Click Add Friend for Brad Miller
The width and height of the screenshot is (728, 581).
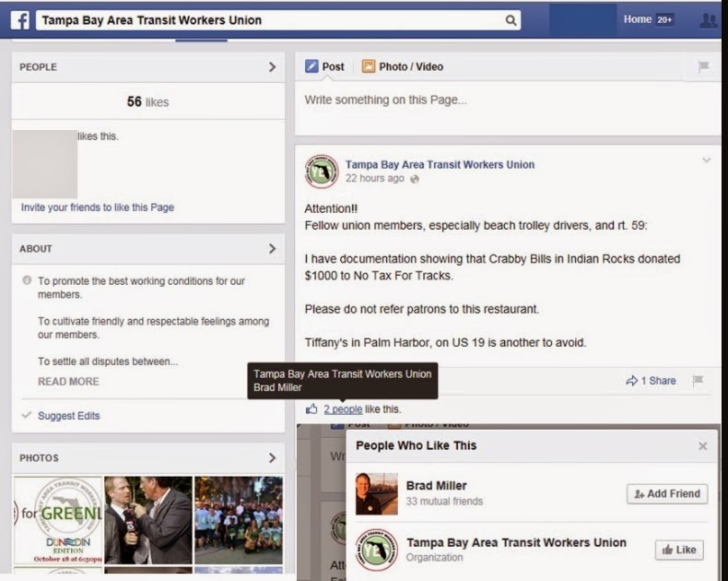[667, 493]
